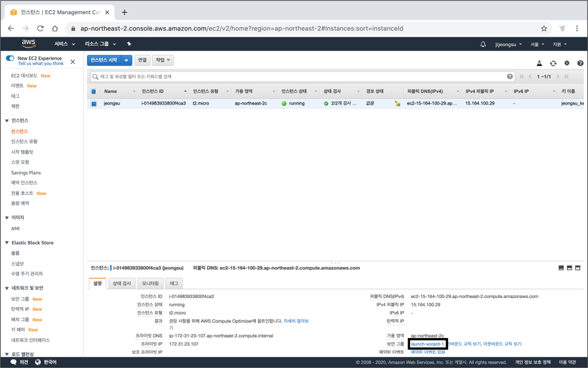This screenshot has height=368, width=588.
Task: Click the globe language icon
Action: pyautogui.click(x=38, y=362)
